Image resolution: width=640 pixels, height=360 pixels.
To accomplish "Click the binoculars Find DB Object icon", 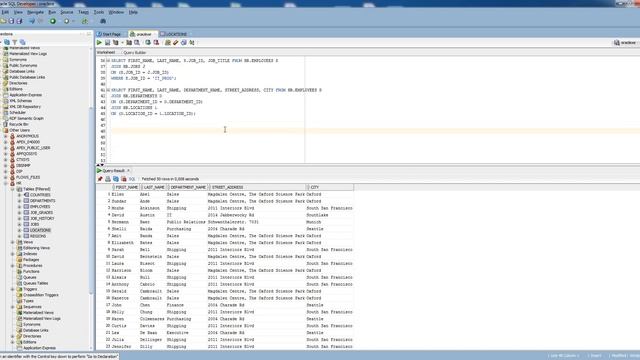I will (103, 21).
